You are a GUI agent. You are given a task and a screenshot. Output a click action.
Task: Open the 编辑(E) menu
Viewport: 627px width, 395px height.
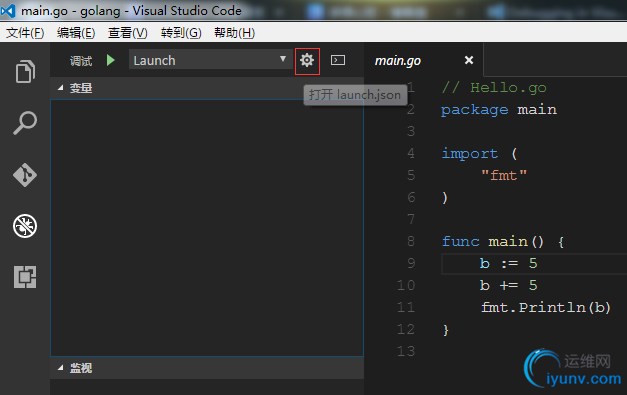pos(76,32)
